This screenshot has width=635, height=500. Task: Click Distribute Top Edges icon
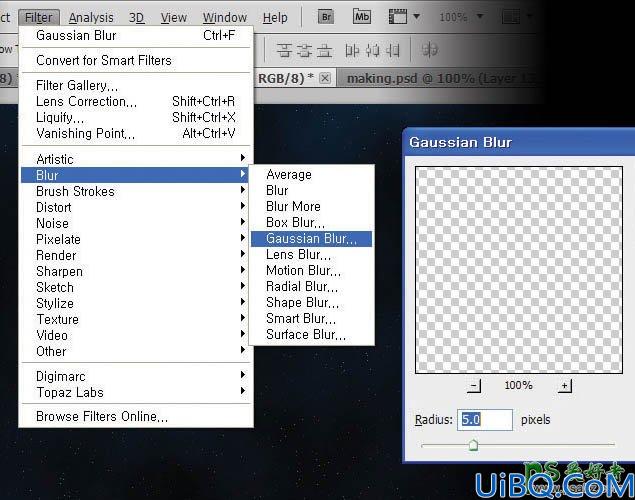(284, 51)
